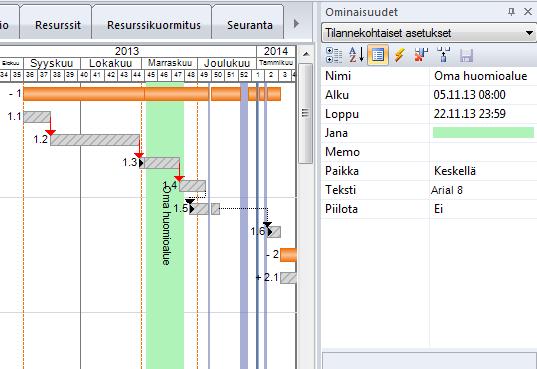
Task: Click the Paikka property label
Action: pos(341,171)
